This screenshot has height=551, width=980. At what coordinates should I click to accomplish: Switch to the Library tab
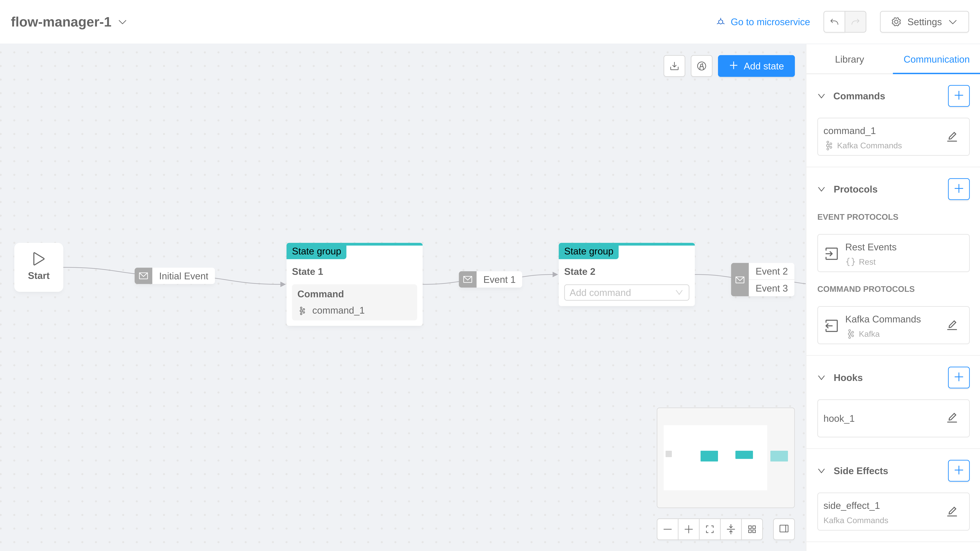[849, 59]
